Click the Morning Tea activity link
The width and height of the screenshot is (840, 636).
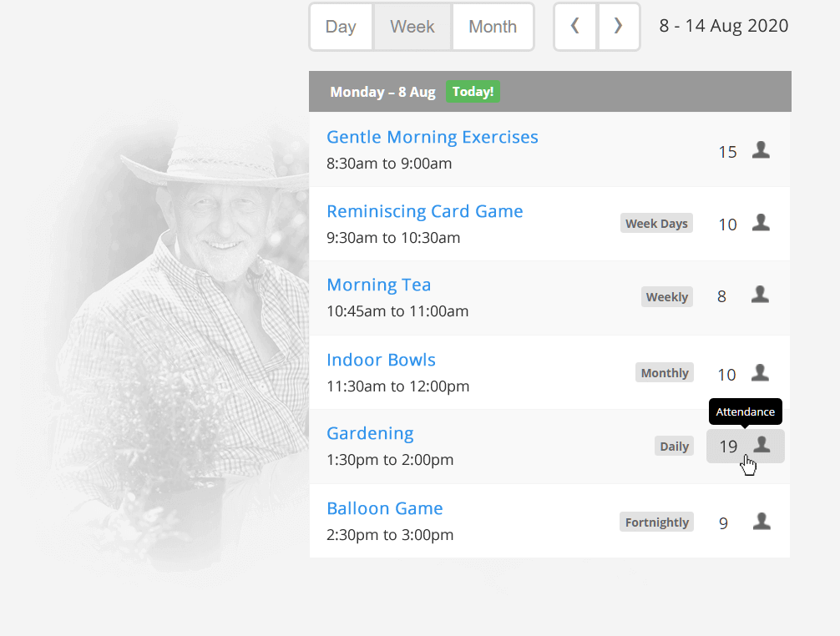click(x=378, y=285)
